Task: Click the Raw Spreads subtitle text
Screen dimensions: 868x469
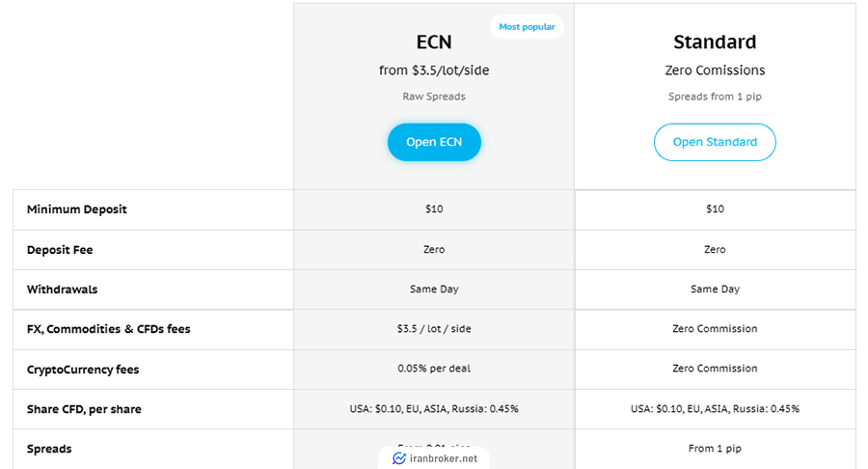Action: pos(434,97)
